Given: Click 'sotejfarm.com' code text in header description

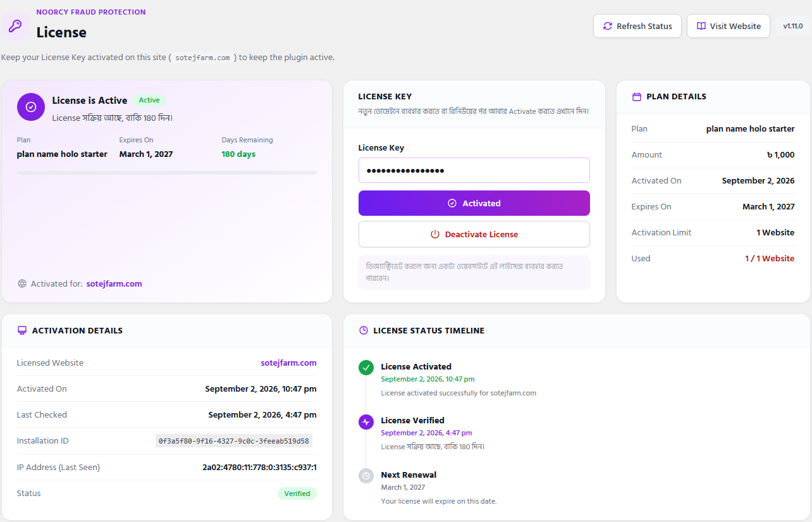Looking at the screenshot, I should pos(202,58).
